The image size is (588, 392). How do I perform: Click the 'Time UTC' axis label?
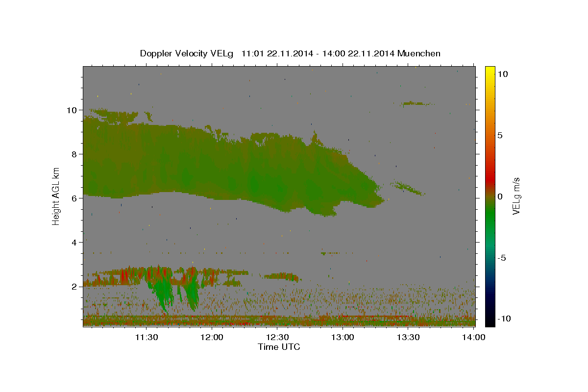279,347
